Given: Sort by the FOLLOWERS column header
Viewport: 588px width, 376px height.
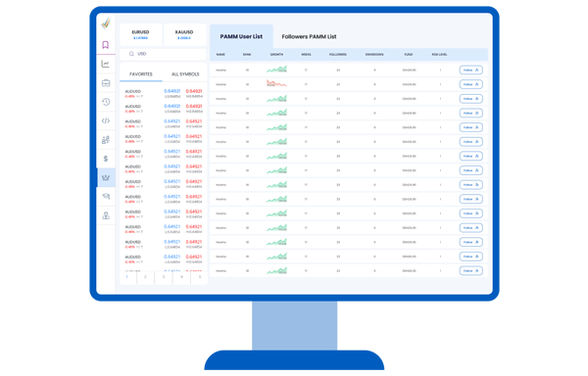Looking at the screenshot, I should pyautogui.click(x=338, y=55).
